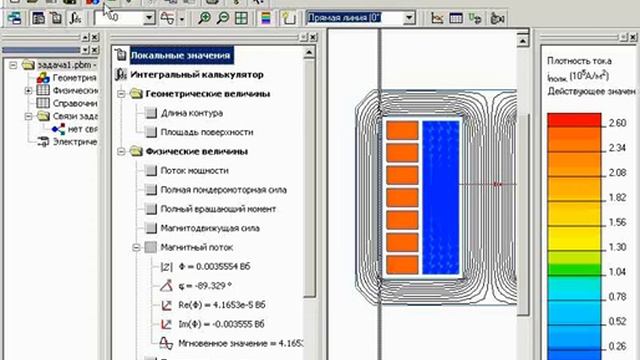Click the Физические величины folder icon
Screen dimensions: 640x360
click(136, 151)
